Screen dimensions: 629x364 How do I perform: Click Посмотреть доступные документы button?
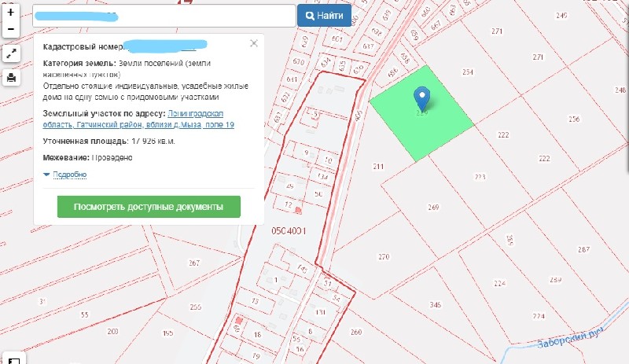pyautogui.click(x=149, y=207)
